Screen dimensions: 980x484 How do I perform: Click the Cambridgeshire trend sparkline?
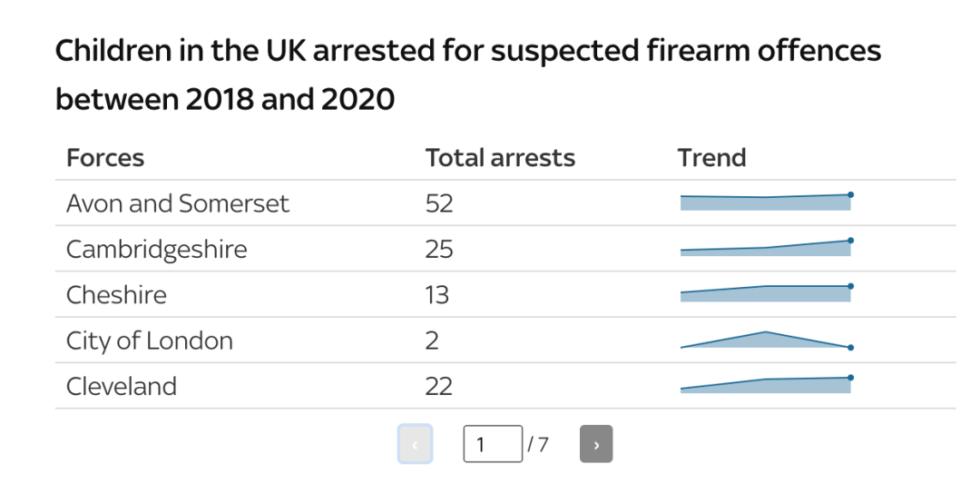pos(765,248)
